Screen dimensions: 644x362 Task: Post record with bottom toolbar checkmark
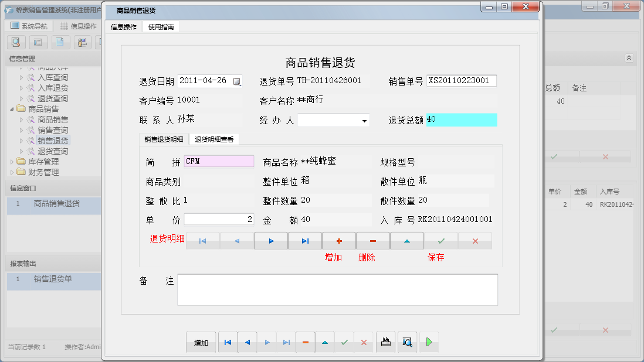click(345, 342)
